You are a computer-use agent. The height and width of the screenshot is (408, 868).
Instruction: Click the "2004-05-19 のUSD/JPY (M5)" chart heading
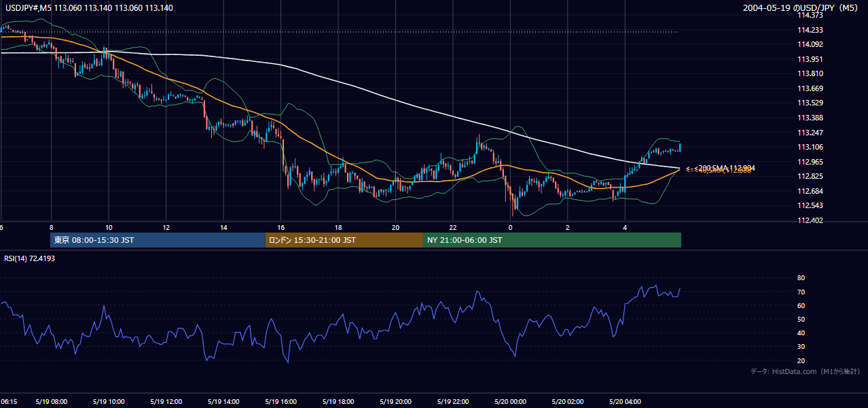pyautogui.click(x=801, y=8)
